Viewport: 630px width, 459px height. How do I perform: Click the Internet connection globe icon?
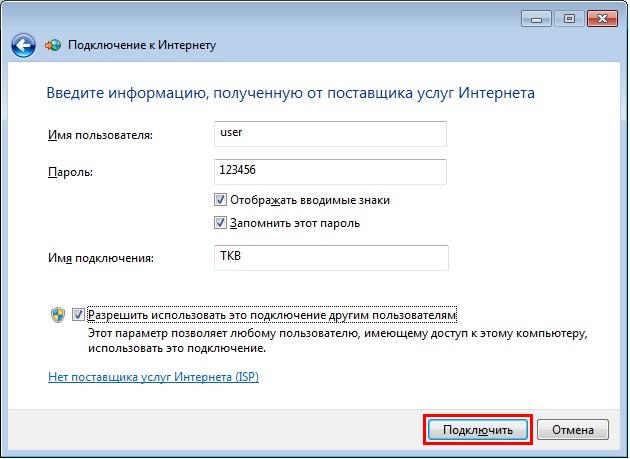[x=53, y=45]
